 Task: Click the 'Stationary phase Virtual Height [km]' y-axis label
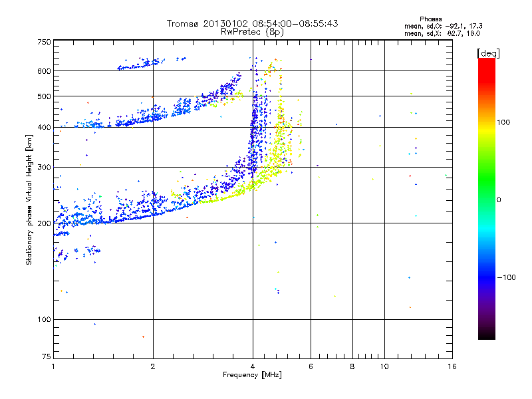coord(29,199)
